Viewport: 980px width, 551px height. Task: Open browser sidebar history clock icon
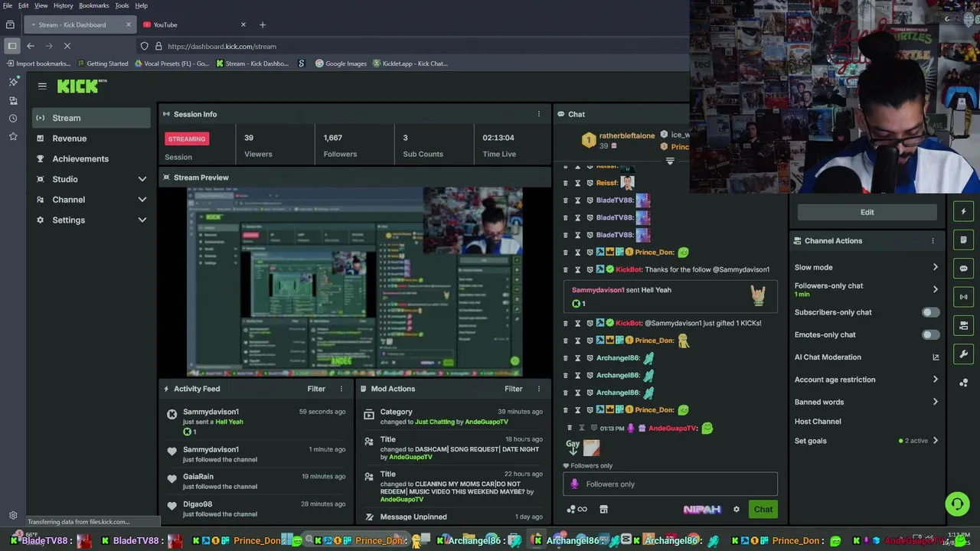[13, 119]
